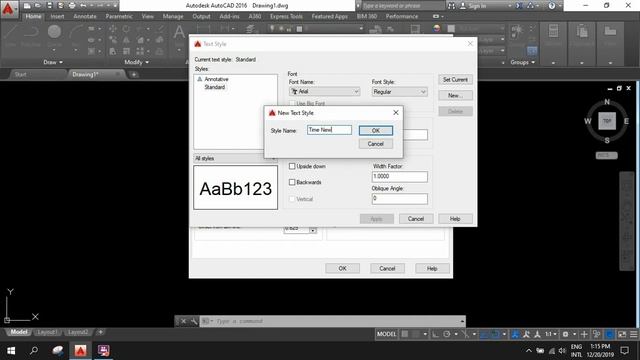This screenshot has width=640, height=360.
Task: Click inside the Style Name input field
Action: pyautogui.click(x=329, y=130)
